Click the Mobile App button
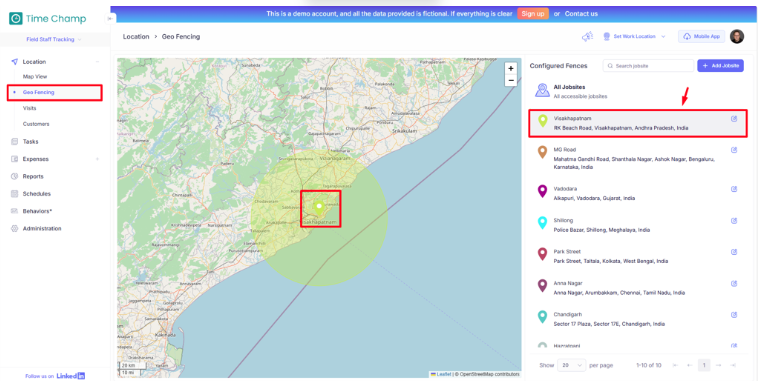This screenshot has height=381, width=760. pos(701,36)
